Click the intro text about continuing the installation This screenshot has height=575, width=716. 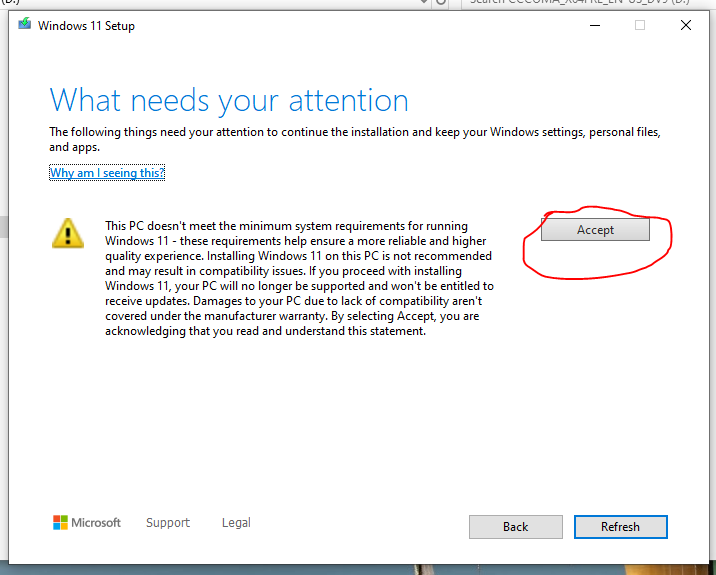(354, 139)
